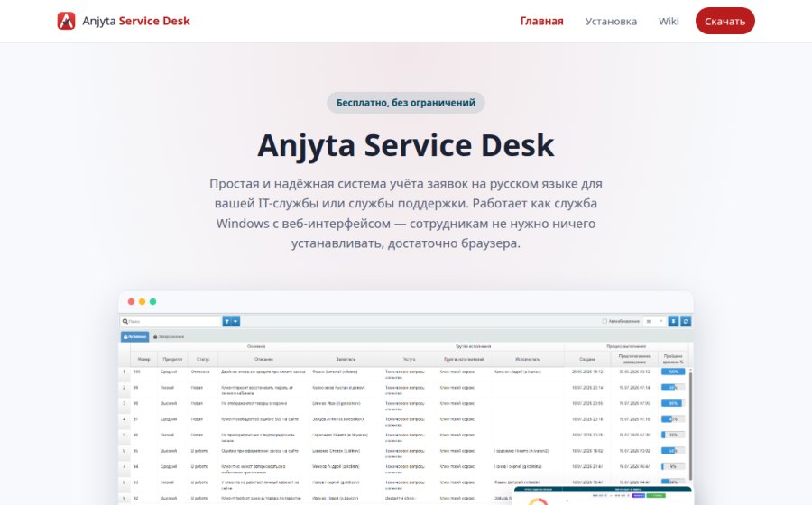Click the Исполнитель column header

pyautogui.click(x=527, y=359)
